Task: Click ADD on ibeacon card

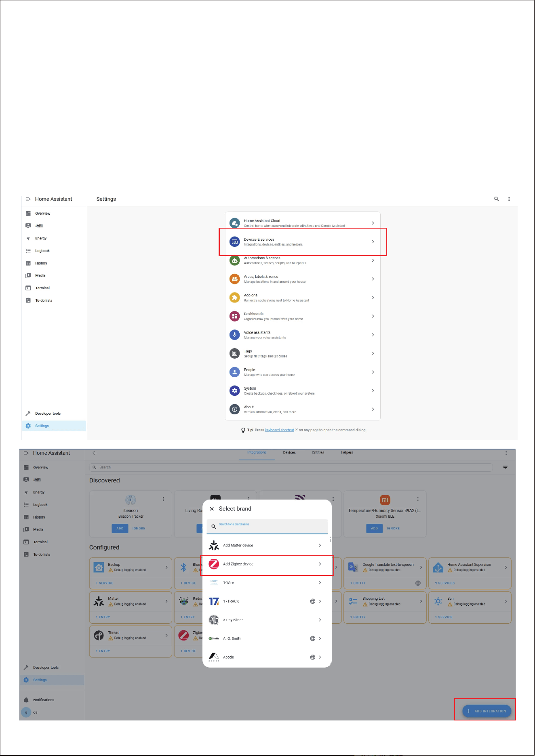Action: point(120,528)
